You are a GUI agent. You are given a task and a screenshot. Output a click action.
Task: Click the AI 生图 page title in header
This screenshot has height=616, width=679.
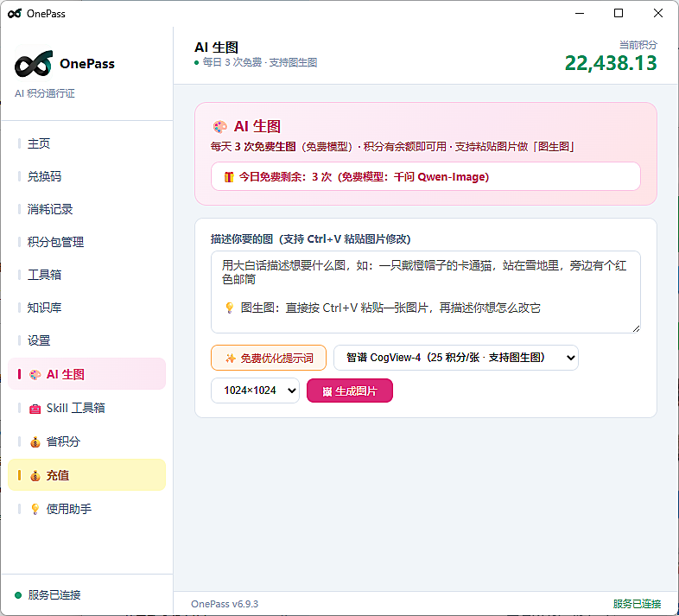point(217,48)
